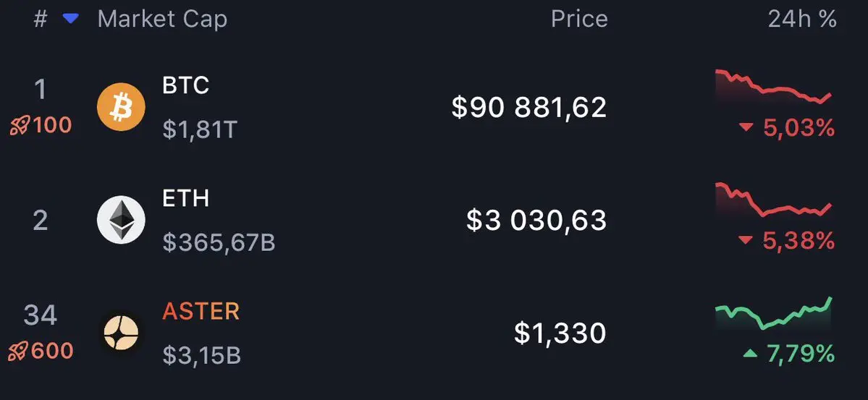Screen dimensions: 868x400
Task: Click the Ethereum coin logo icon
Action: coord(121,220)
